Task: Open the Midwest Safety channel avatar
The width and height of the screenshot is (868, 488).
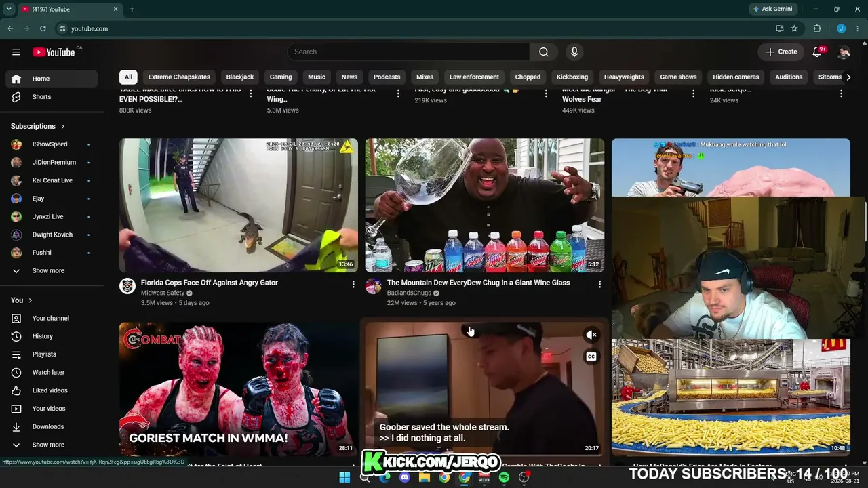Action: pos(127,286)
